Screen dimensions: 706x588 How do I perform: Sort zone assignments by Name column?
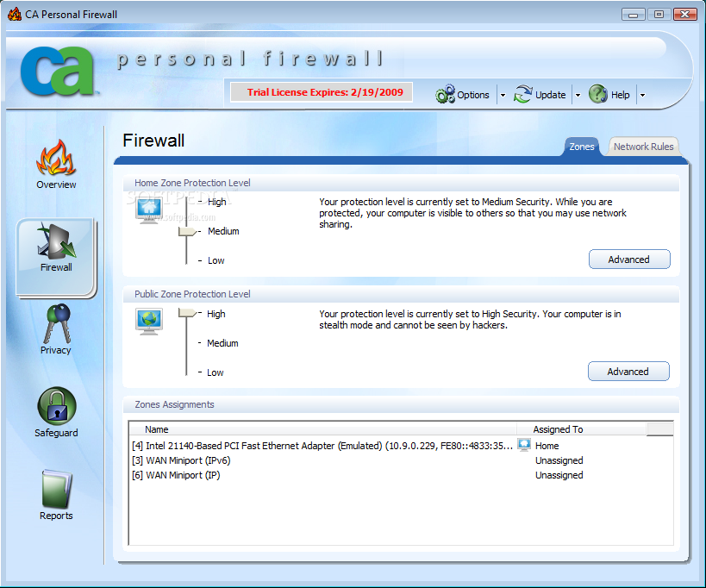coord(322,429)
